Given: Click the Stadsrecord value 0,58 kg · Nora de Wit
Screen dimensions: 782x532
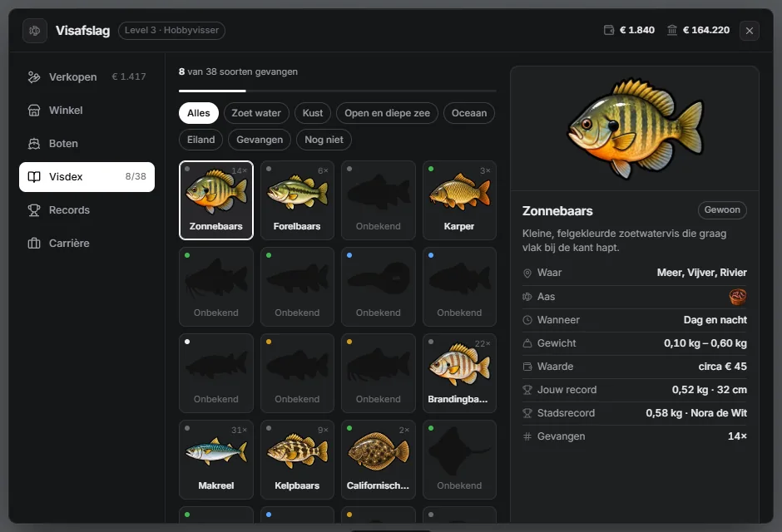Looking at the screenshot, I should point(696,413).
